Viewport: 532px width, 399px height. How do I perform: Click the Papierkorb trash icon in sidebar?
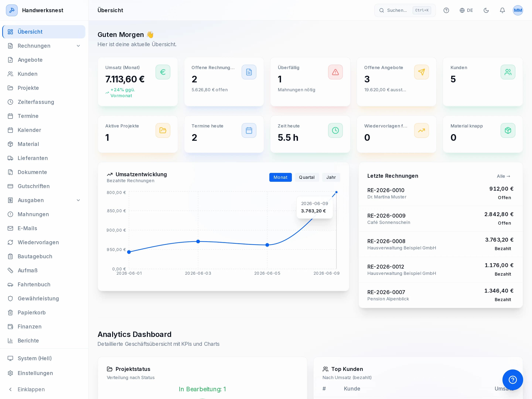10,312
